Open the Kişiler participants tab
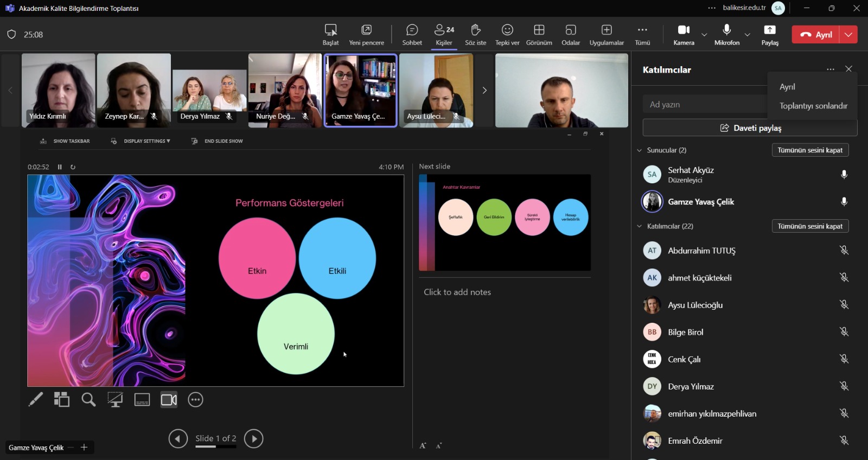Viewport: 868px width, 460px height. click(x=444, y=35)
